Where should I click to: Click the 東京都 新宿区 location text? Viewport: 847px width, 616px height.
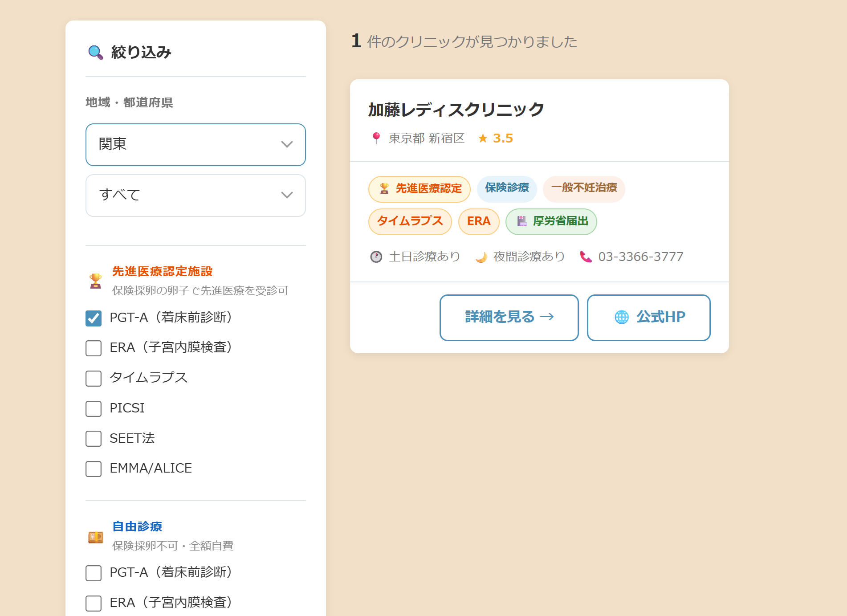[x=426, y=138]
